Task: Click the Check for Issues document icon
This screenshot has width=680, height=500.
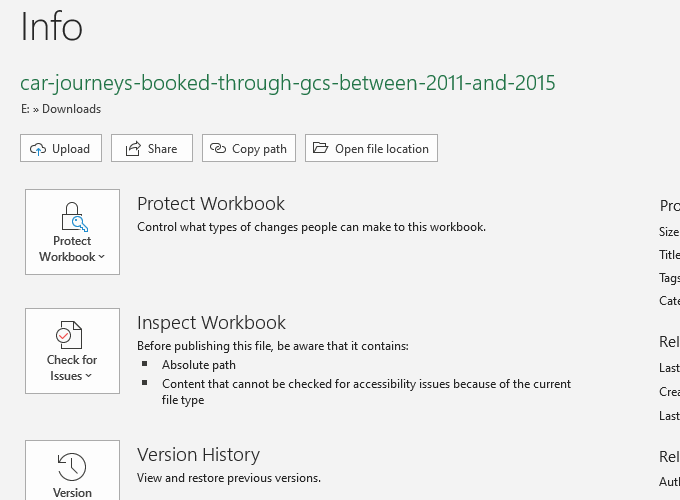Action: [x=72, y=335]
